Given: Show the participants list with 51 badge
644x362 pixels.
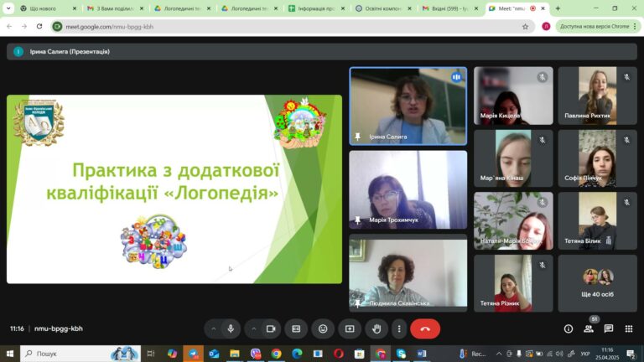Looking at the screenshot, I should click(589, 328).
